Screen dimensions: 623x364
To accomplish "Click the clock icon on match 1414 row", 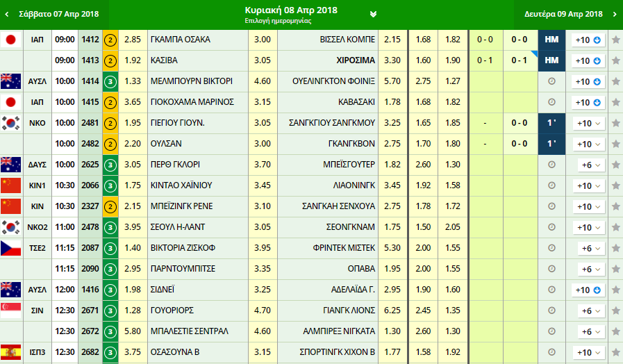I will click(551, 81).
